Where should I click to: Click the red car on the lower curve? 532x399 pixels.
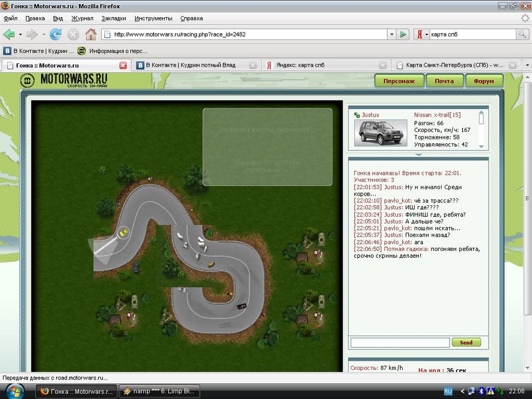[x=241, y=306]
